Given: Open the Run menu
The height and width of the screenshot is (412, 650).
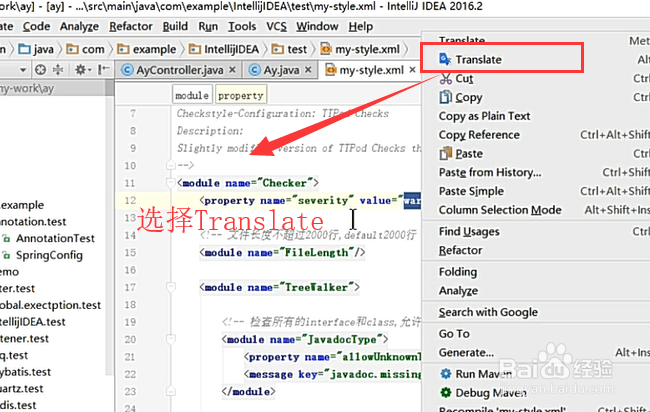Looking at the screenshot, I should (x=208, y=27).
